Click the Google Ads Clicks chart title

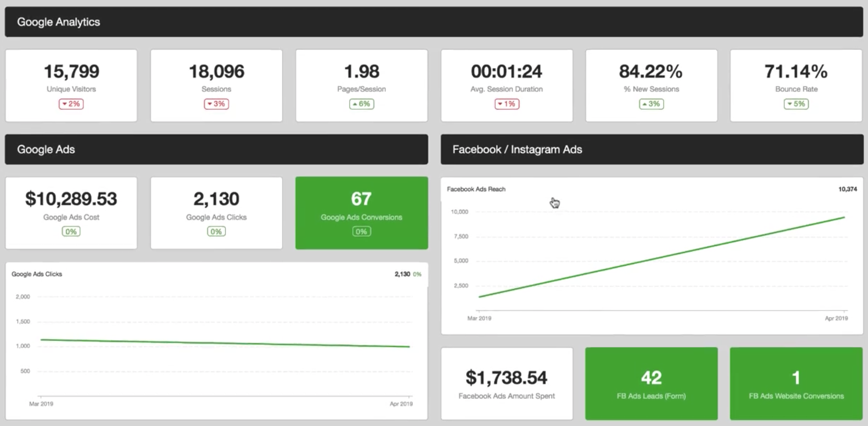(37, 274)
